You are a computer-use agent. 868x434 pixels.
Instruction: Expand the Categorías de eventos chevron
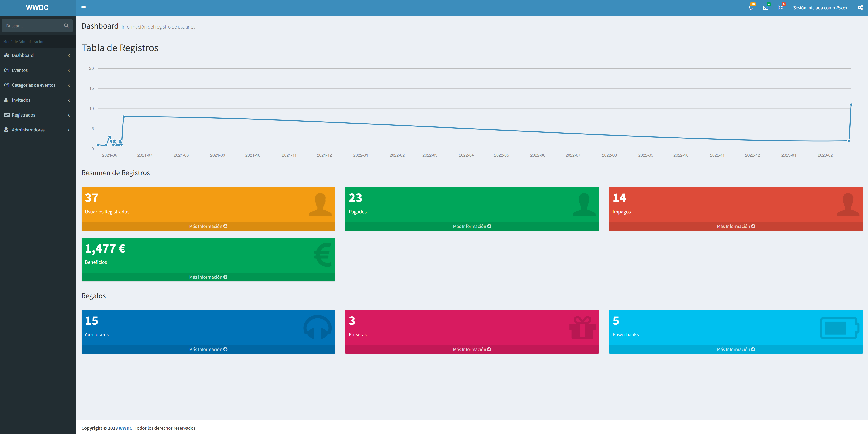69,85
